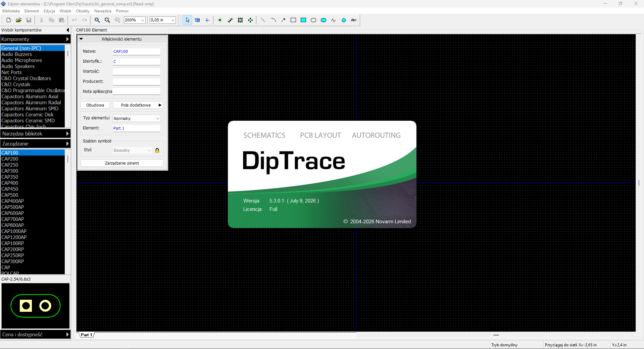Image resolution: width=644 pixels, height=349 pixels.
Task: Open the 0,05 in grid size dropdown
Action: pyautogui.click(x=173, y=20)
